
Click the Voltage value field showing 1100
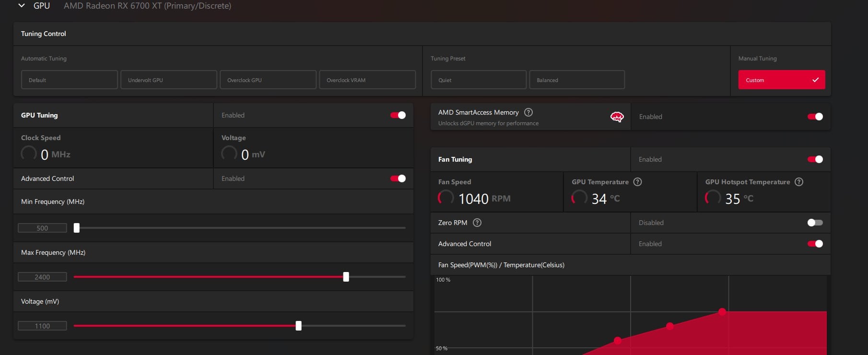[x=42, y=326]
